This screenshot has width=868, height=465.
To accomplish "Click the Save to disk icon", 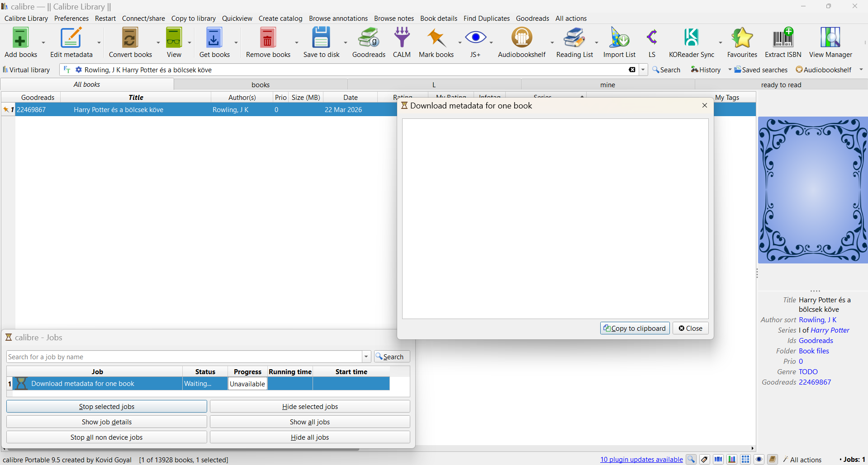I will 321,38.
